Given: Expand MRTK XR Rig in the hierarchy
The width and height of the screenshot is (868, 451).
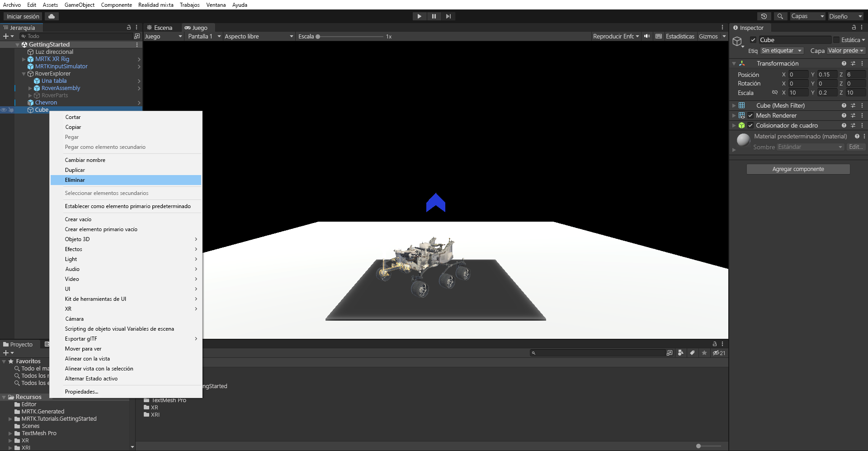Looking at the screenshot, I should [24, 59].
